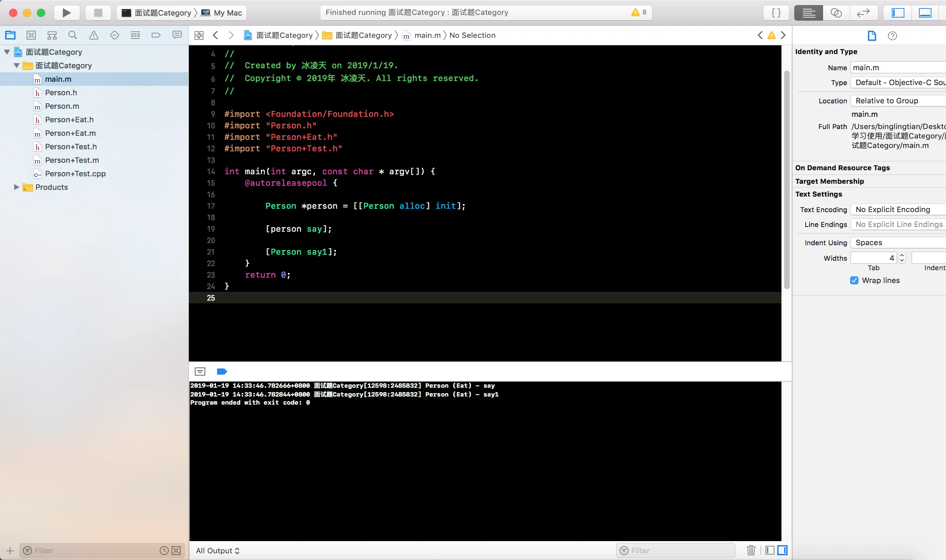The image size is (946, 560).
Task: Collapse the 面试题Category project root triangle
Action: [x=7, y=52]
